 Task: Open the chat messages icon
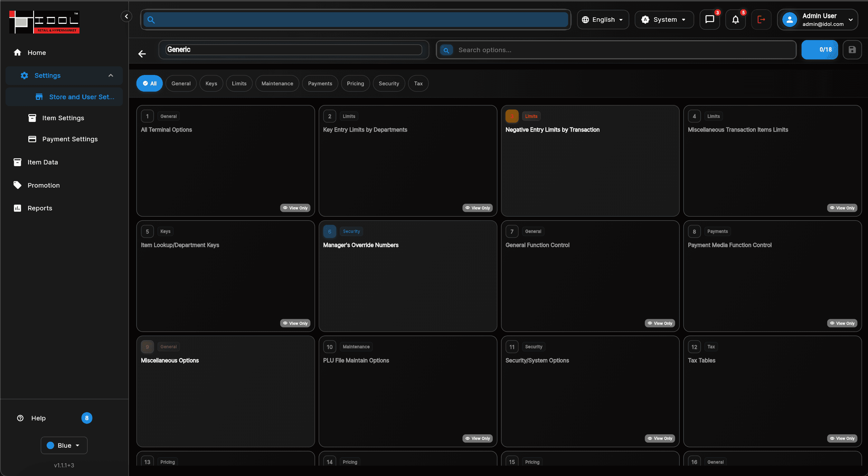point(709,19)
